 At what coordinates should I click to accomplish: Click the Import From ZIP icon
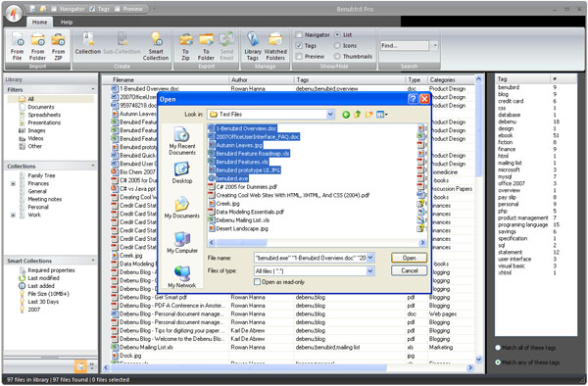[x=58, y=46]
